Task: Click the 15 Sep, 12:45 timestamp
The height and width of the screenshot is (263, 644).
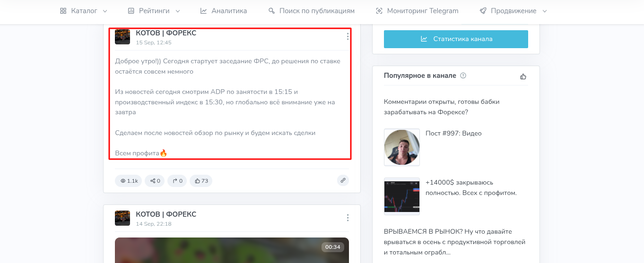Action: pos(154,42)
